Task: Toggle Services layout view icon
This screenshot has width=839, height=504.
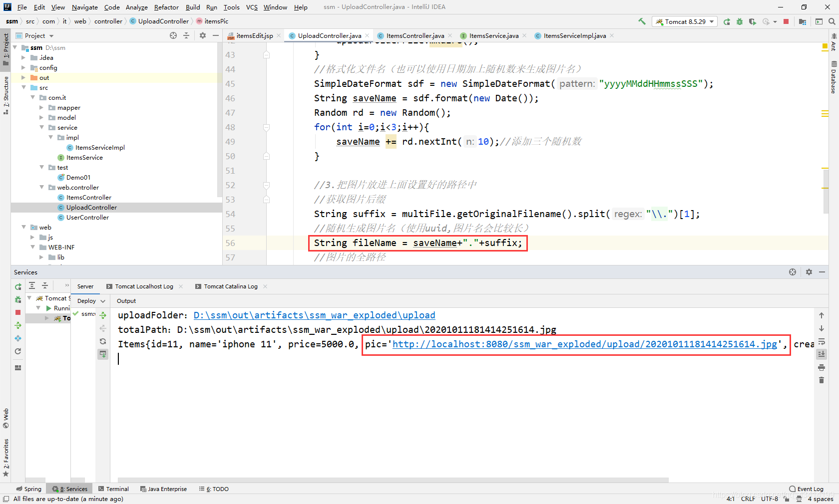Action: point(18,368)
